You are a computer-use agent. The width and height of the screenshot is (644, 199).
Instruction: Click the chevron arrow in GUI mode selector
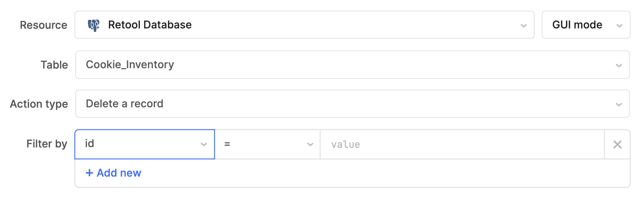click(620, 26)
